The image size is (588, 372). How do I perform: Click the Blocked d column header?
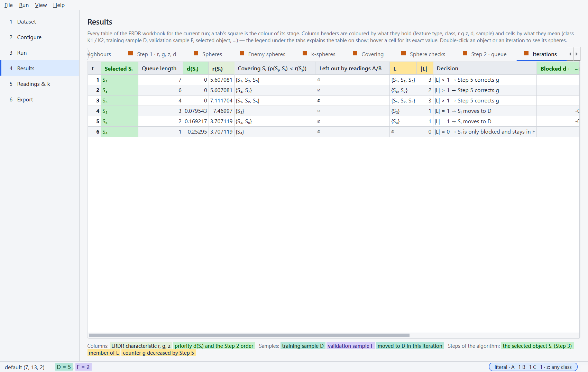(558, 69)
